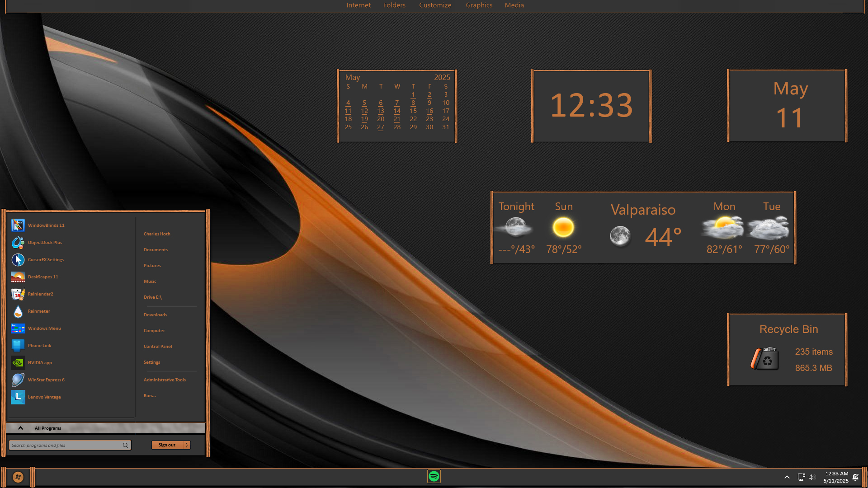This screenshot has width=868, height=488.
Task: Click the Spotify taskbar icon
Action: coord(434,476)
